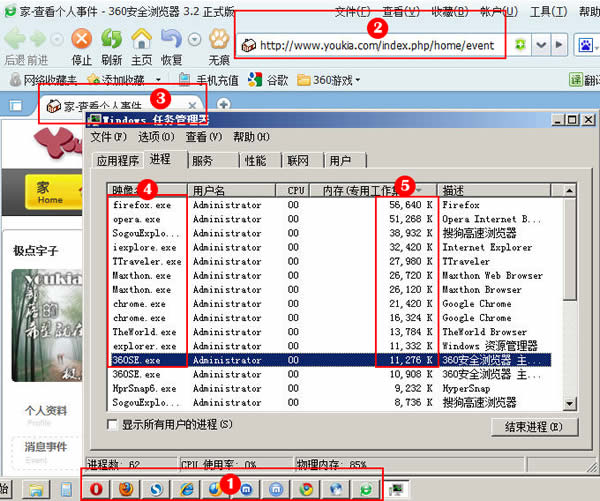600x501 pixels.
Task: Open Internet Explorer icon on the taskbar
Action: 186,489
